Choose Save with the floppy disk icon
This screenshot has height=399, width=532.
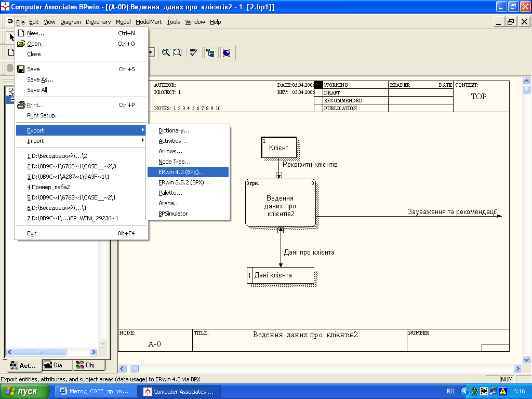coord(33,69)
